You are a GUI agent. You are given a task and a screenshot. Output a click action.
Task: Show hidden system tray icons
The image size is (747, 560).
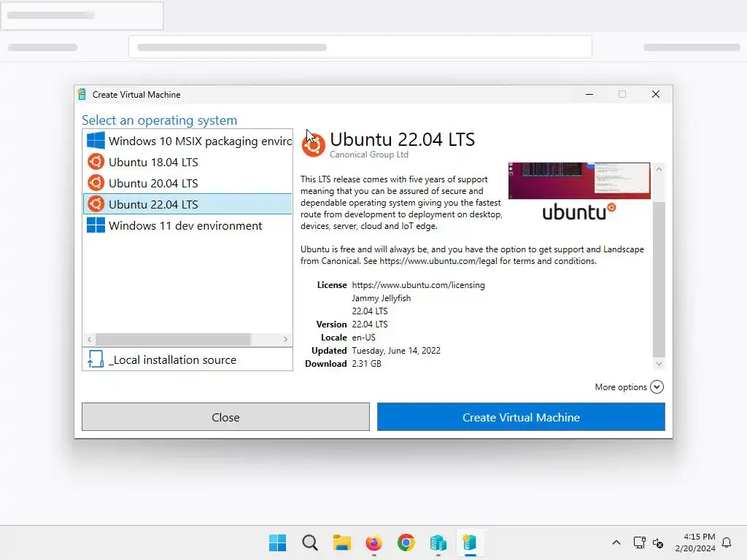tap(616, 542)
